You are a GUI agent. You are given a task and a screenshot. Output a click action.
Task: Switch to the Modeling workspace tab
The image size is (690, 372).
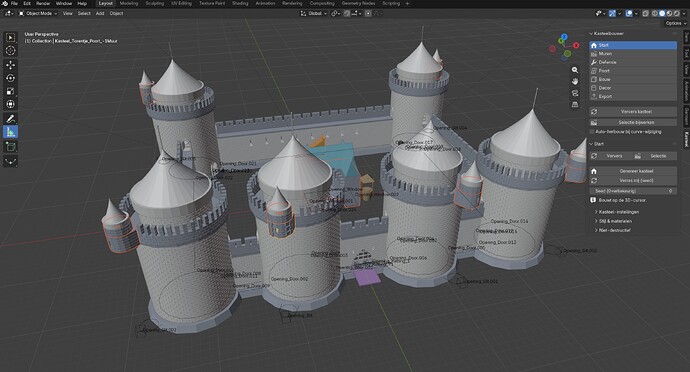128,4
